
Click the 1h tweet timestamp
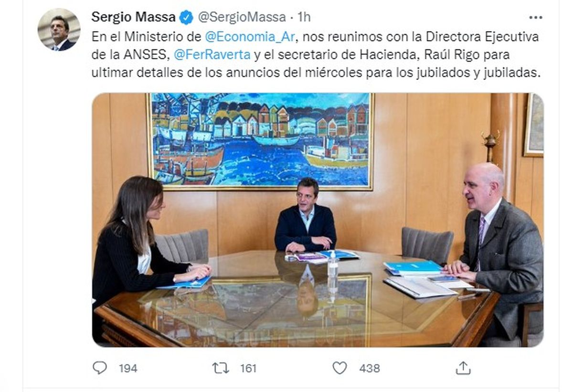click(304, 18)
